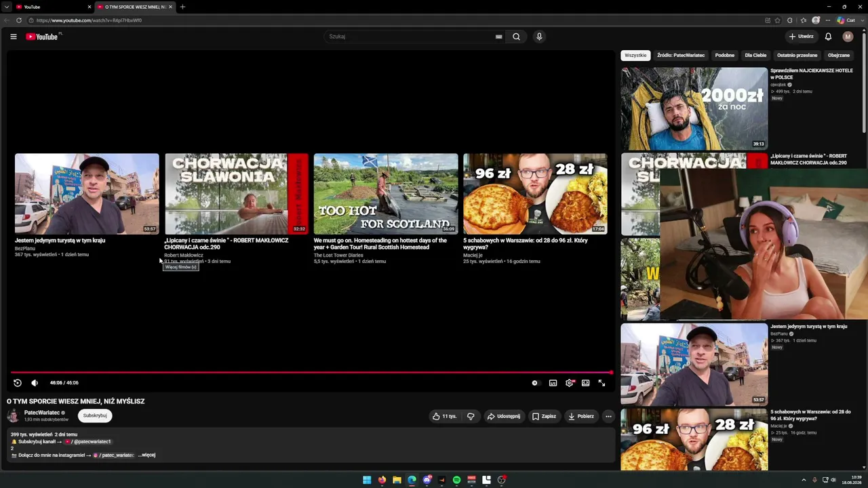This screenshot has width=868, height=488.
Task: Focus the YouTube Szukaj search field
Action: 410,37
